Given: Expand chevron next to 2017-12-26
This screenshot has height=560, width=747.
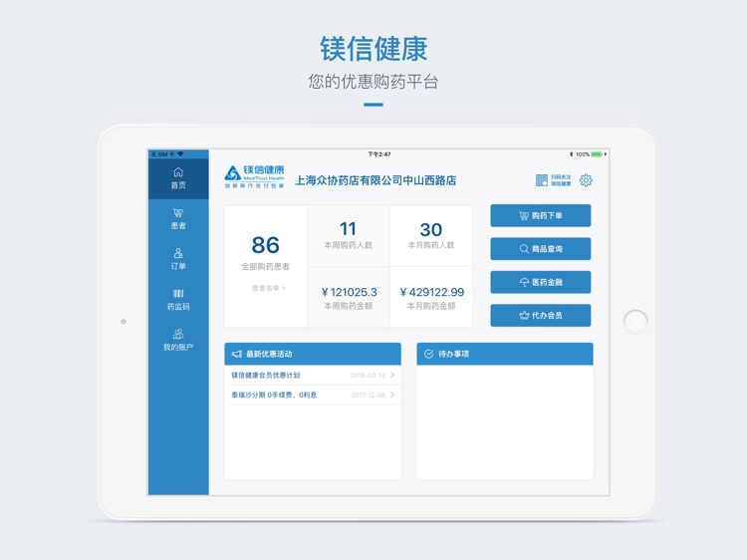Looking at the screenshot, I should click(392, 395).
